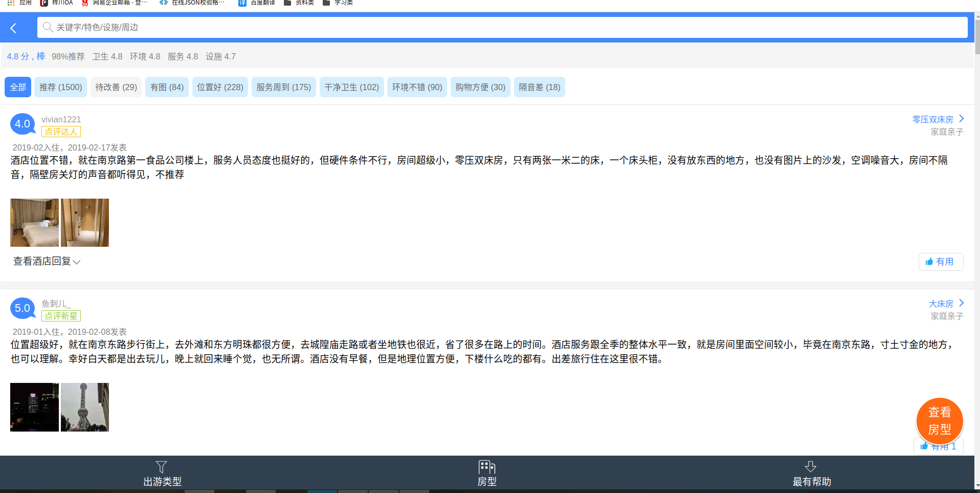Click the orange 查看房型 floating button
The image size is (980, 493).
[x=940, y=421]
